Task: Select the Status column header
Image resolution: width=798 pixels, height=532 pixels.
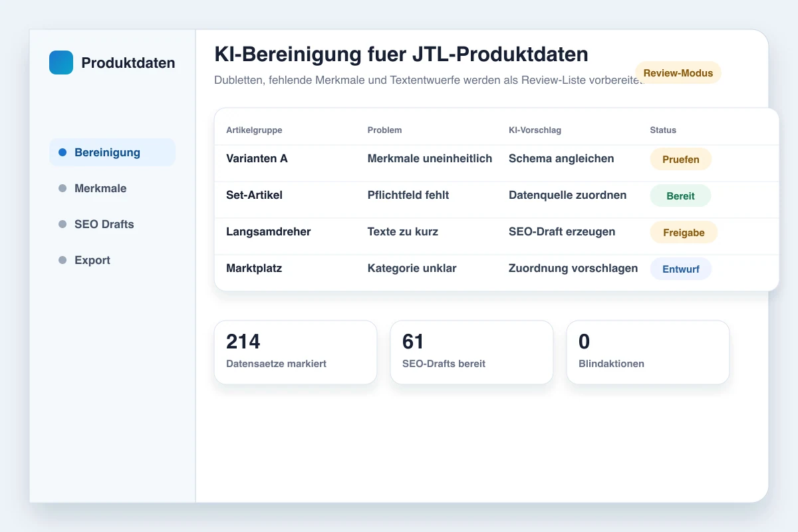Action: [663, 130]
